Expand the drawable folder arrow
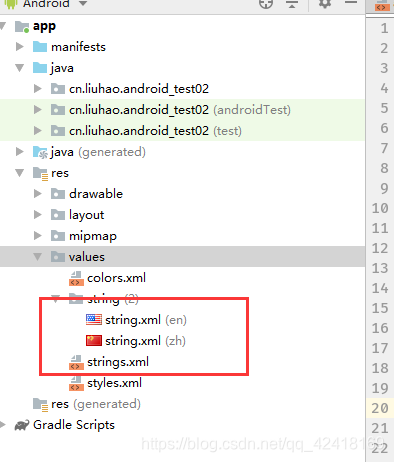The image size is (394, 462). click(38, 194)
